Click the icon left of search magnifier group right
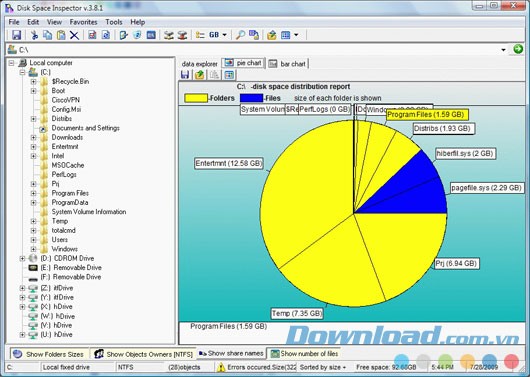This screenshot has width=530, height=377. click(x=254, y=35)
